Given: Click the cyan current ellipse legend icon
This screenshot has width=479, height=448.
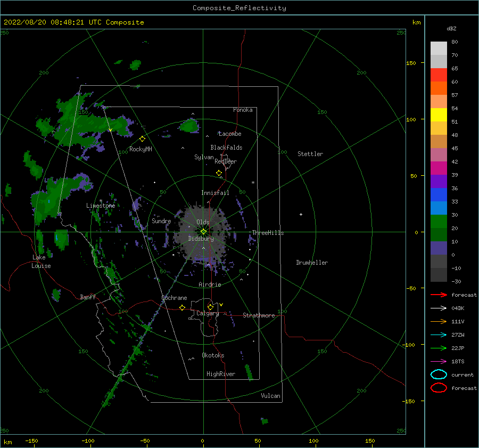Looking at the screenshot, I should click(439, 374).
